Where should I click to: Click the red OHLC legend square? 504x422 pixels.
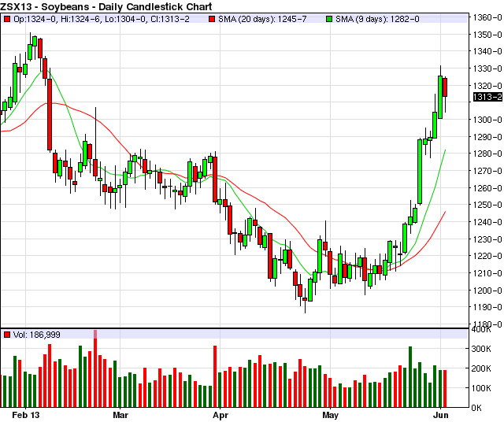point(7,19)
